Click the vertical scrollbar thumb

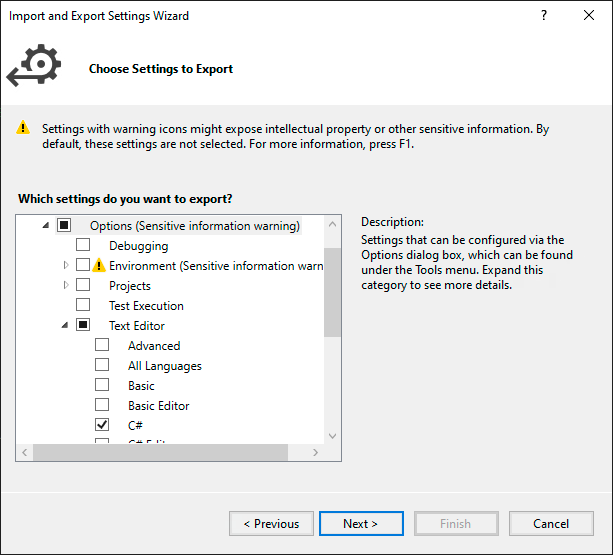pyautogui.click(x=333, y=292)
